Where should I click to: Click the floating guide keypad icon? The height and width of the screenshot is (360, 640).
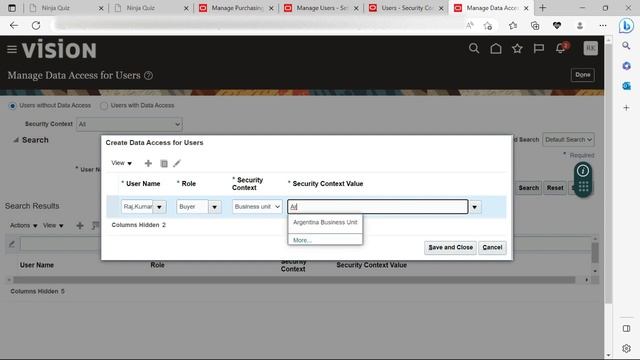(583, 187)
